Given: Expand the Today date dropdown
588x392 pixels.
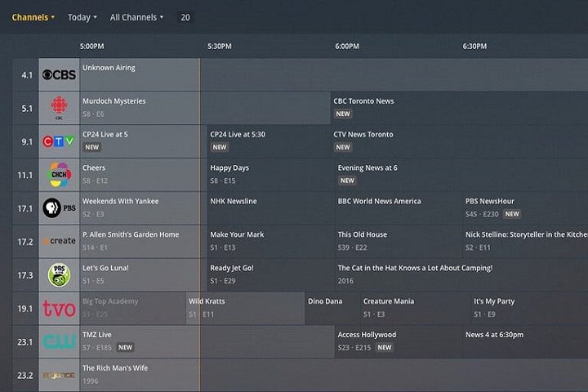Looking at the screenshot, I should pos(82,17).
